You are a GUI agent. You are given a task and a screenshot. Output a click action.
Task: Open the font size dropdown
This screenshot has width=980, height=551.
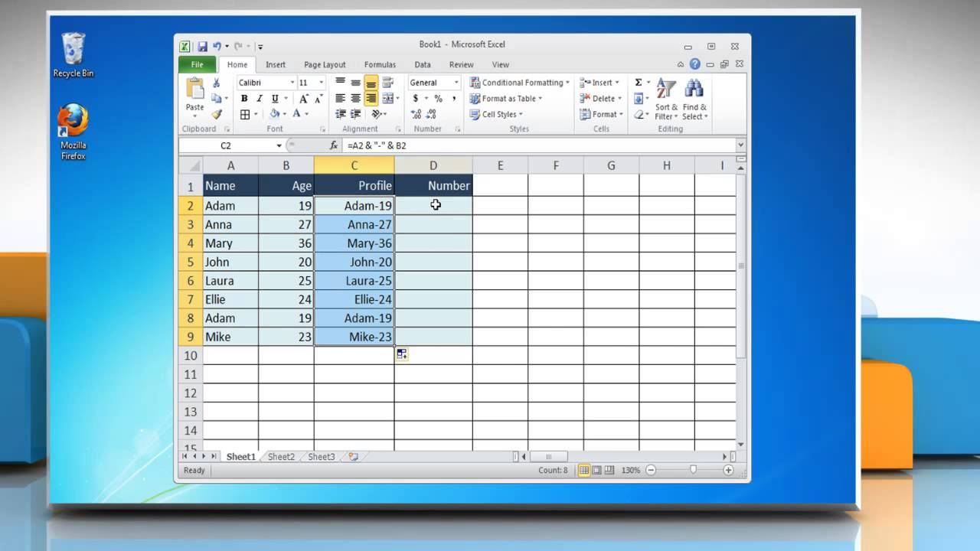322,83
